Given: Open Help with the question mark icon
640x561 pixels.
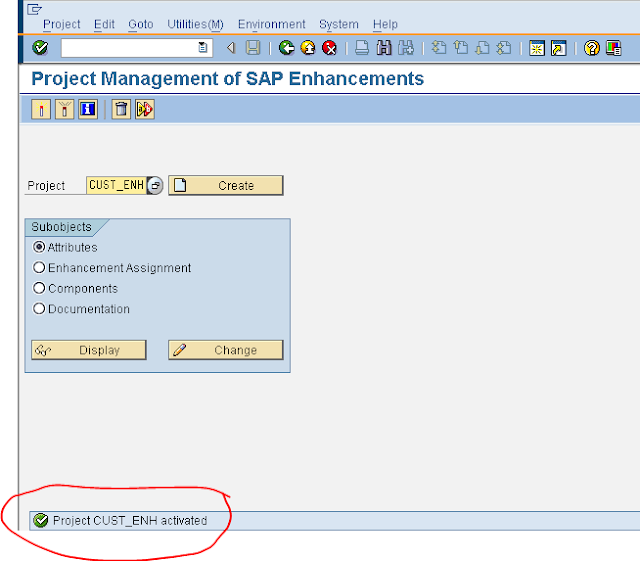Looking at the screenshot, I should [x=591, y=48].
